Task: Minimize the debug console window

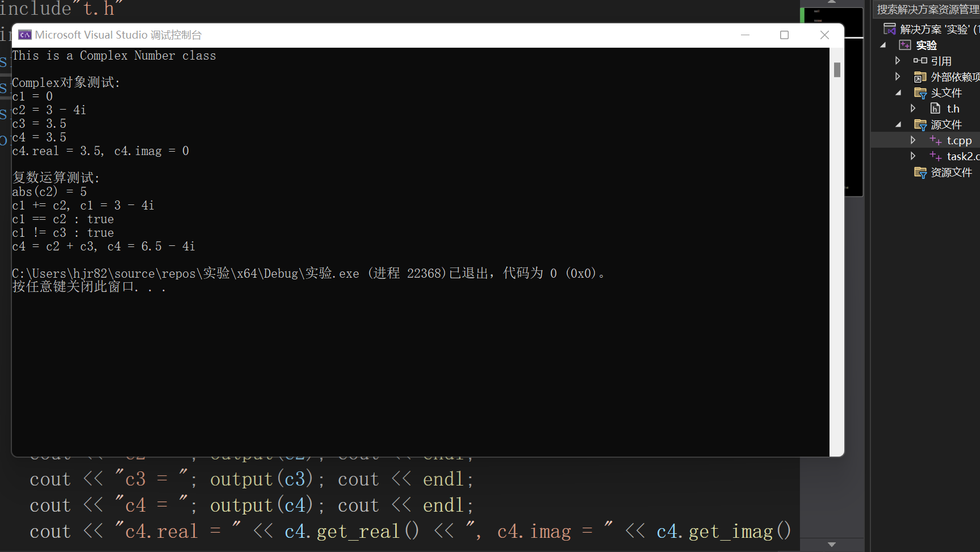Action: click(745, 35)
